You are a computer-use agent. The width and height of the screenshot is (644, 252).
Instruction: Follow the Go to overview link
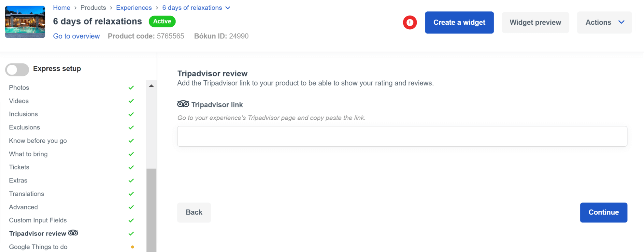point(76,36)
